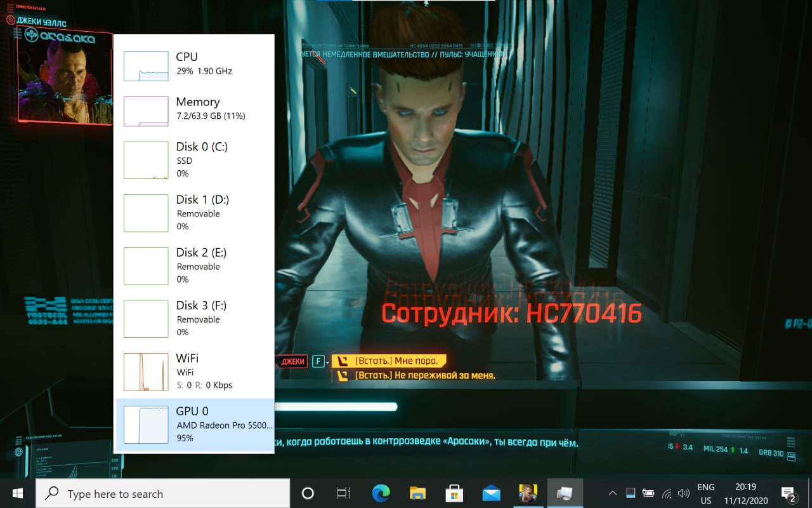Click the taskbar search box
This screenshot has height=508, width=812.
click(x=162, y=493)
